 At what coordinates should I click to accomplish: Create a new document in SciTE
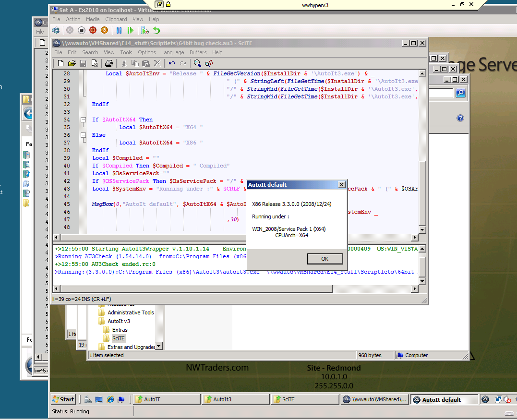pos(60,63)
